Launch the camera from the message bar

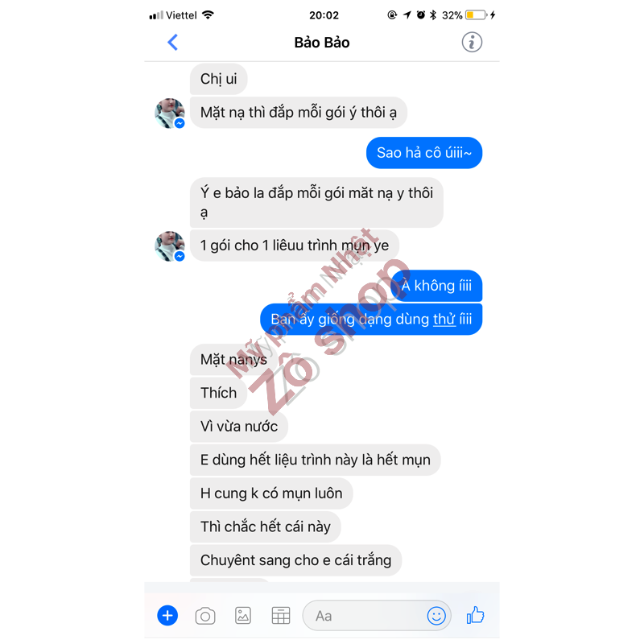click(205, 616)
